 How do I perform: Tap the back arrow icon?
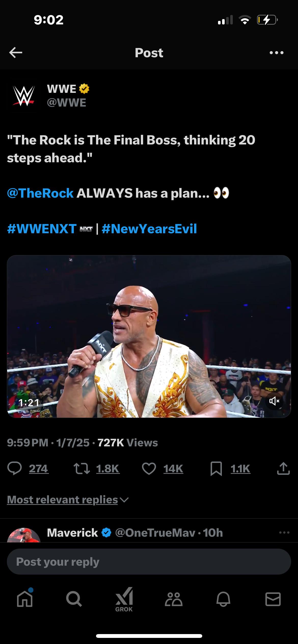point(16,53)
